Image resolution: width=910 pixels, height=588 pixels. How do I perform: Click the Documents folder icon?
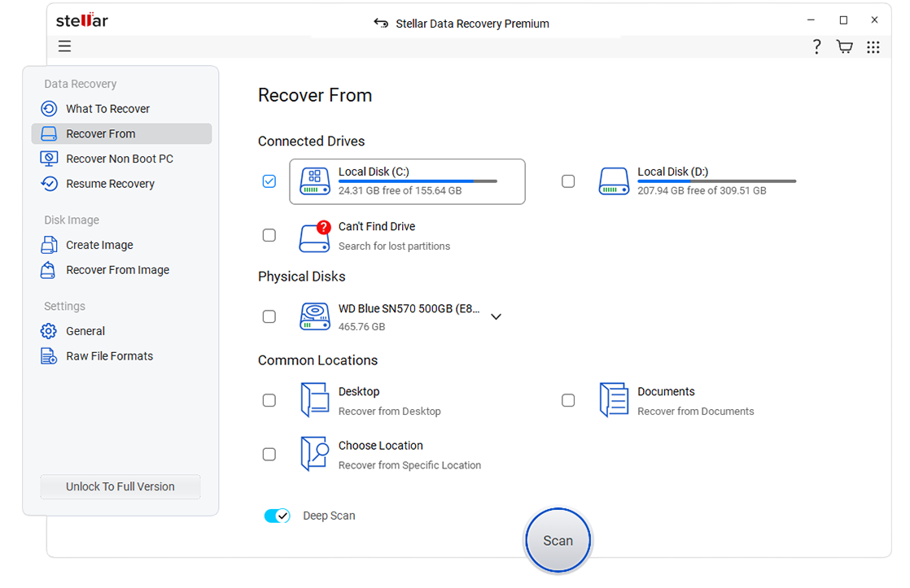[x=614, y=400]
